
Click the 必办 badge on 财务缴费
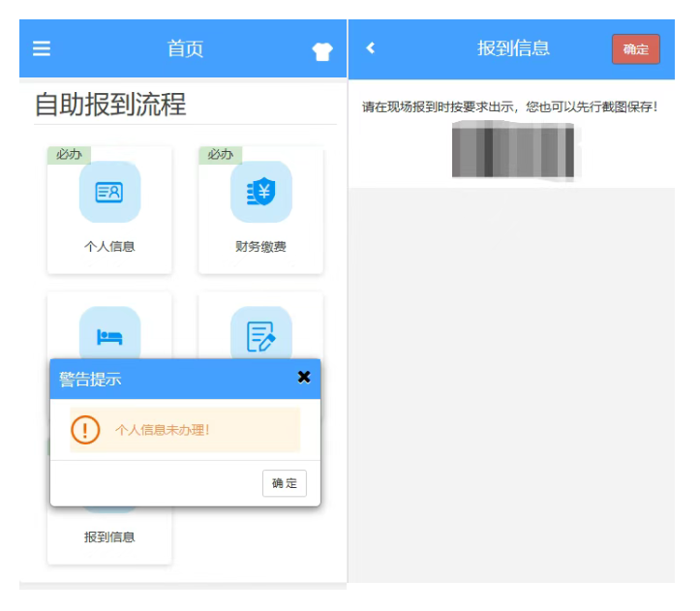tap(220, 155)
